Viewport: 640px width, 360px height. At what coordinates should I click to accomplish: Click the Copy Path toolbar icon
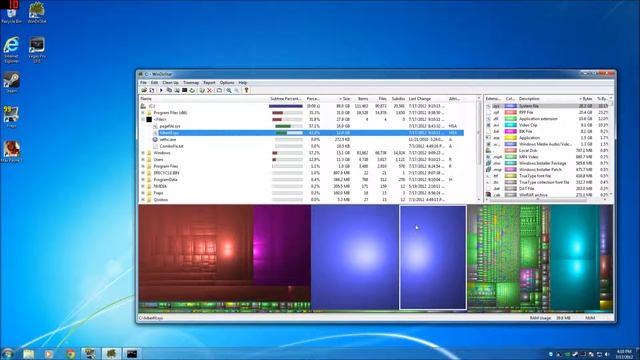(x=169, y=90)
